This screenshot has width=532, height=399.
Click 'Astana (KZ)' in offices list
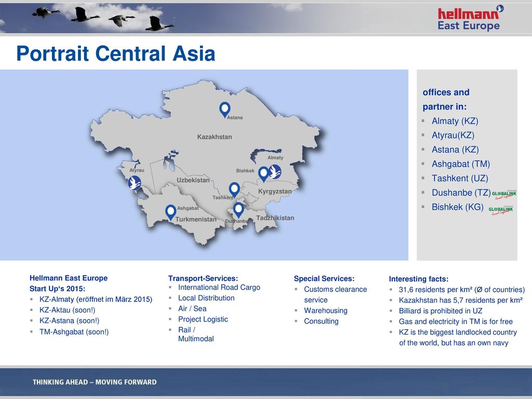tap(455, 150)
